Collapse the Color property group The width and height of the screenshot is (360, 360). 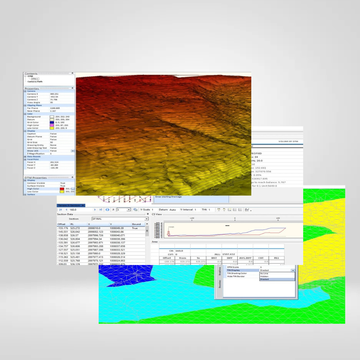pos(25,114)
